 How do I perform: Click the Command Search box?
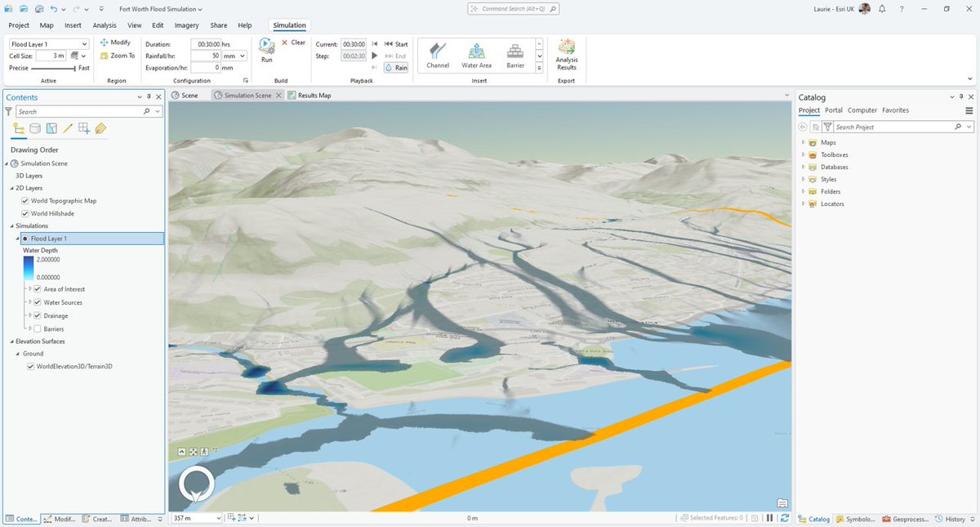514,9
